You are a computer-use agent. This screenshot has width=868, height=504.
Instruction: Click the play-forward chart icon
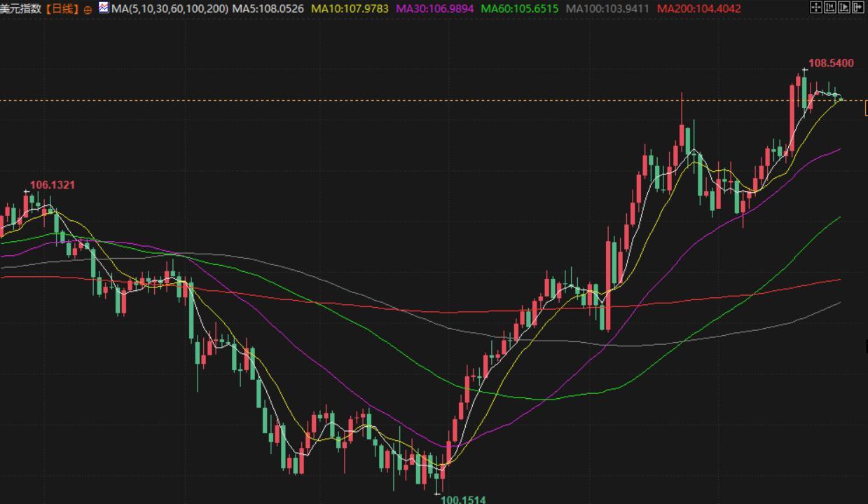click(x=844, y=8)
